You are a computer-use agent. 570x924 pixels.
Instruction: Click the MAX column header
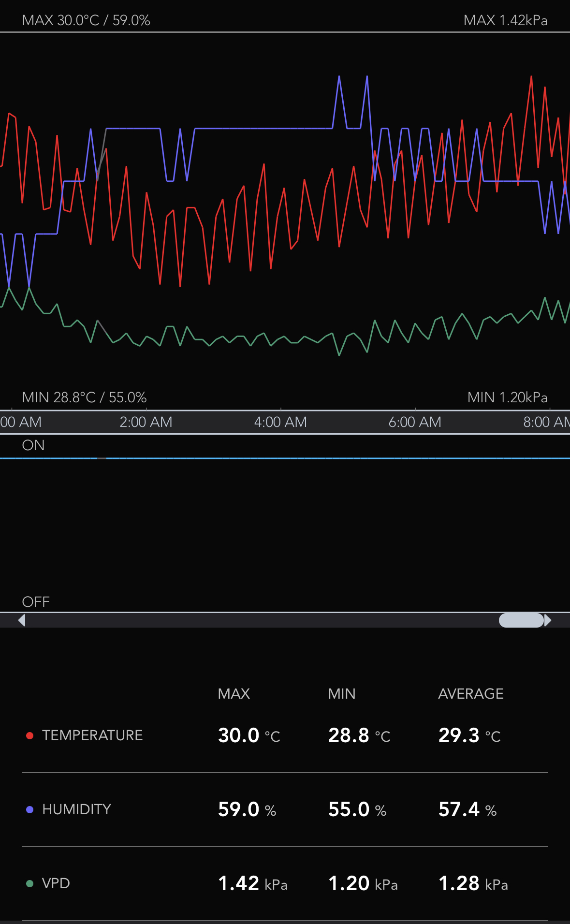tap(234, 694)
